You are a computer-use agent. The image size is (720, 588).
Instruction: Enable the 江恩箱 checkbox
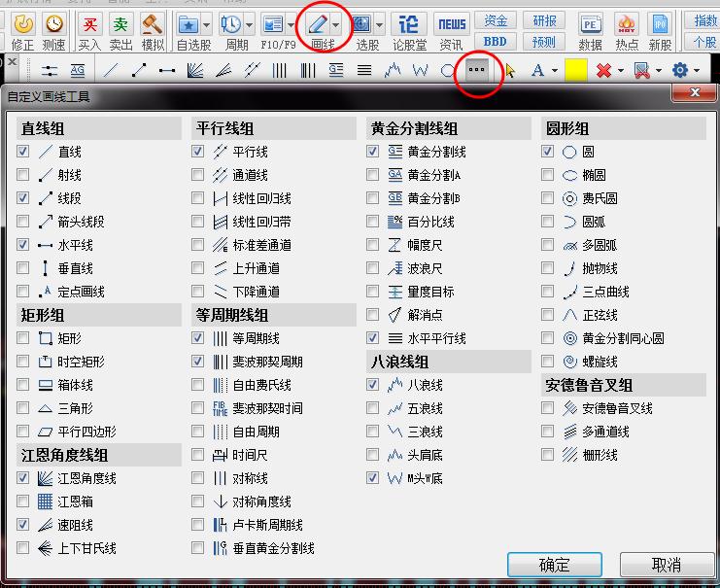(x=23, y=502)
